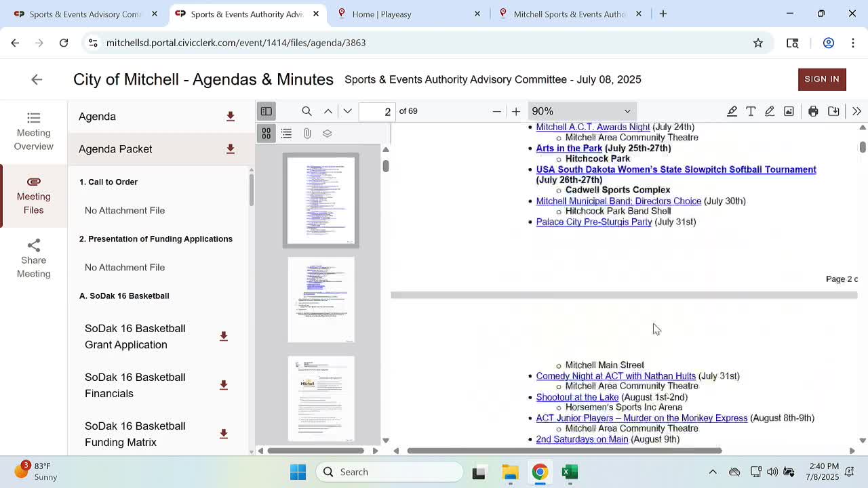Open a new browser tab
Screen dimensions: 868x488
663,14
